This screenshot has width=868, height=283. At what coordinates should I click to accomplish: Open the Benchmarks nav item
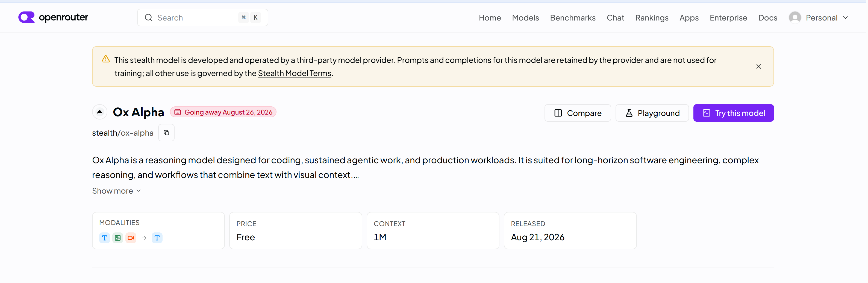click(572, 17)
